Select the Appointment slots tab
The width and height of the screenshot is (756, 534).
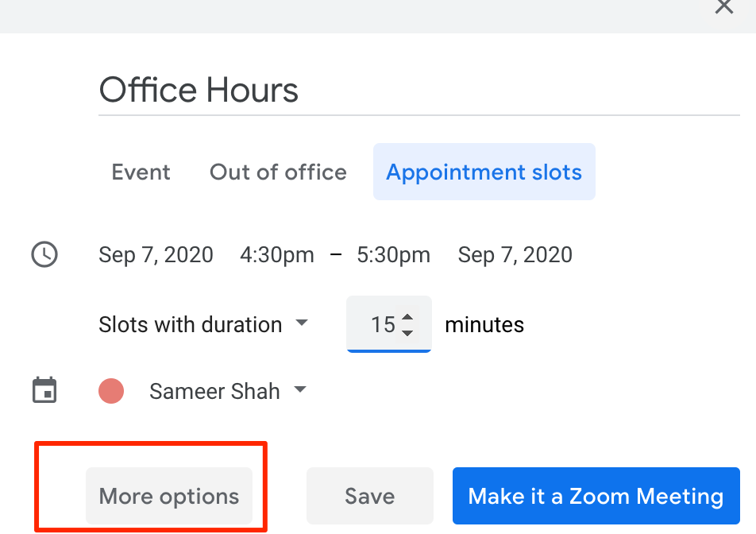coord(484,172)
